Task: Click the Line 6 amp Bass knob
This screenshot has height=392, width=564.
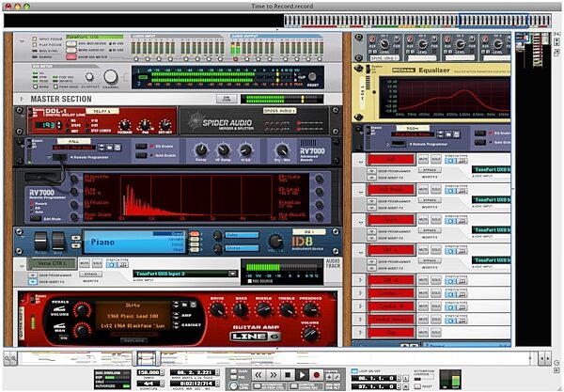Action: [x=241, y=310]
